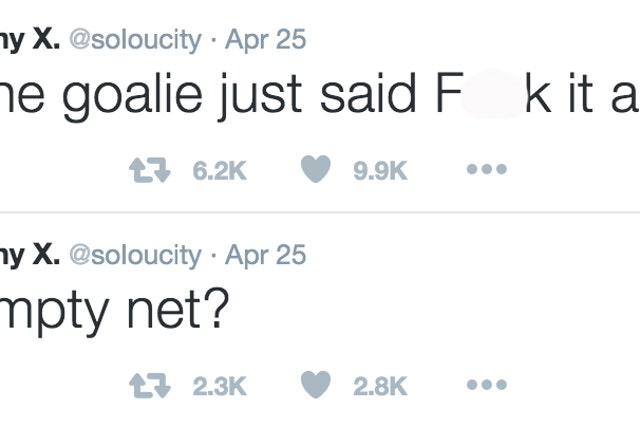Click the word 'net?' in second tweet

point(176,309)
